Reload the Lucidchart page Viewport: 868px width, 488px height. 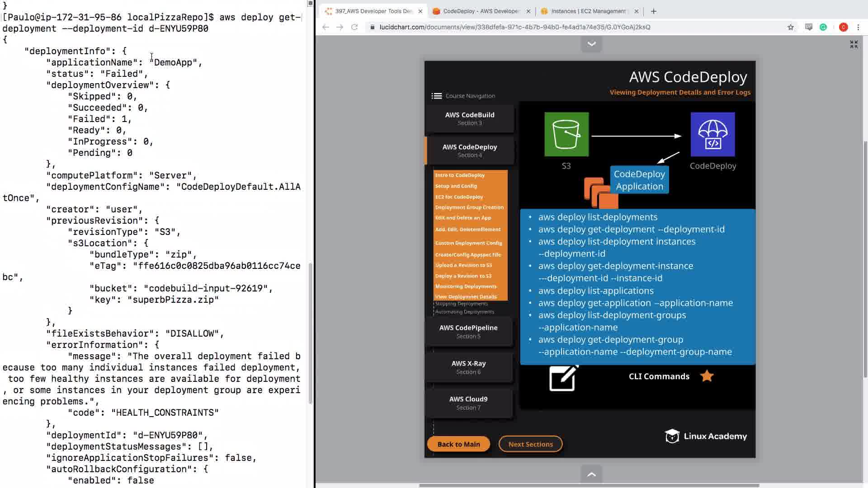(355, 27)
